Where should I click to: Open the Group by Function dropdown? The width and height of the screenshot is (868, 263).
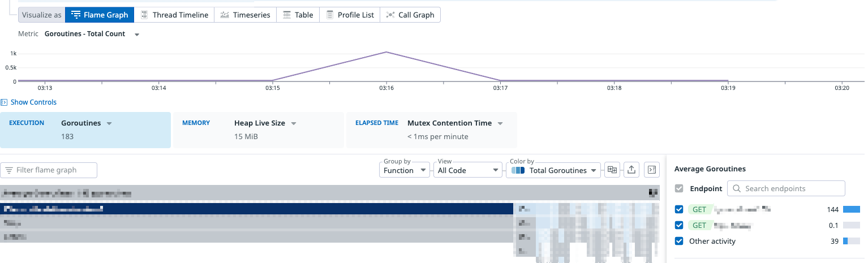[404, 170]
